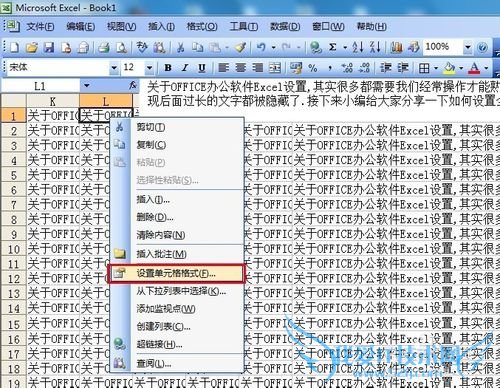The width and height of the screenshot is (500, 388).
Task: Center the text with the alignment icon
Action: (241, 68)
